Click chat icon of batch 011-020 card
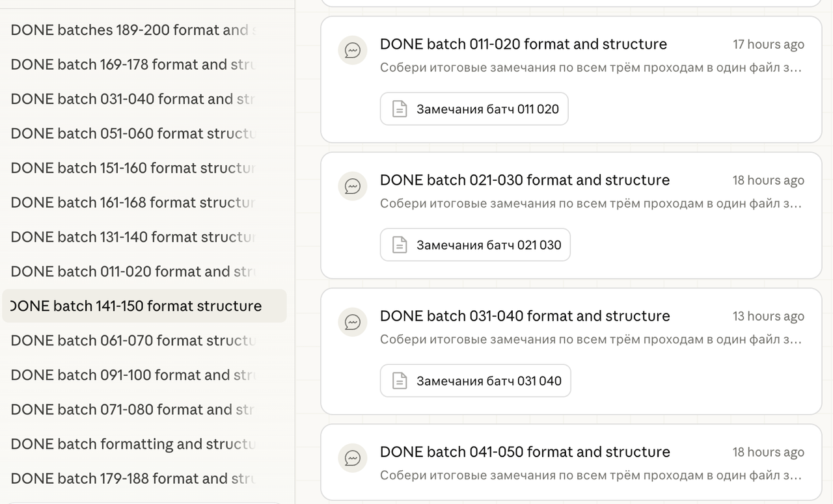833x504 pixels. 353,51
